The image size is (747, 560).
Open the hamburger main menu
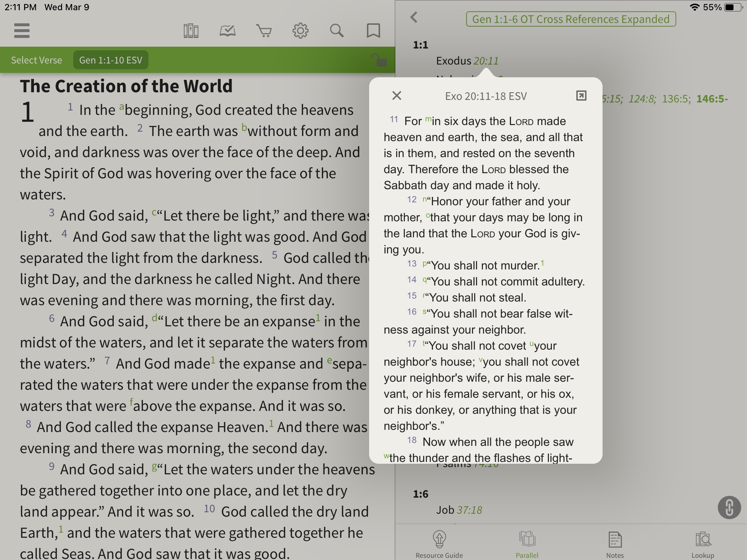click(22, 31)
